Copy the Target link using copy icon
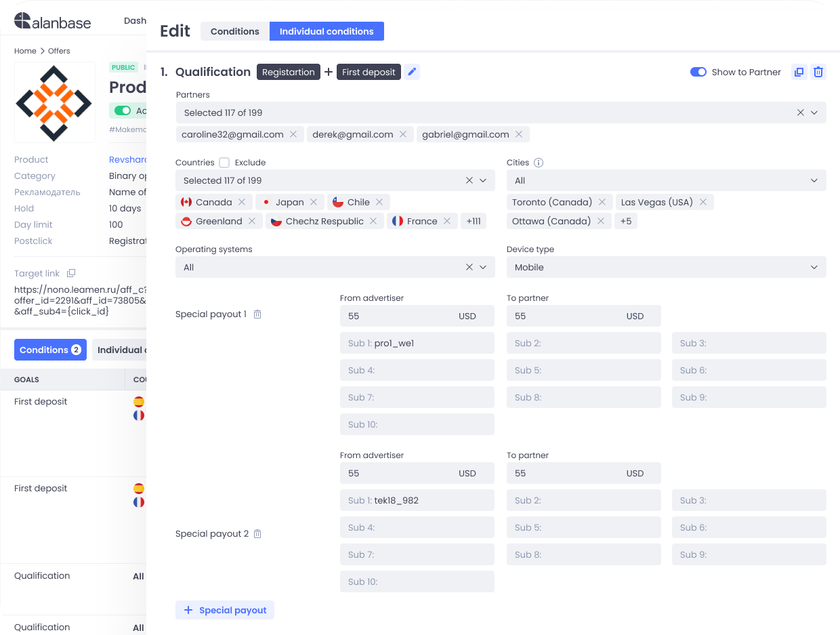The image size is (840, 635). [x=71, y=274]
